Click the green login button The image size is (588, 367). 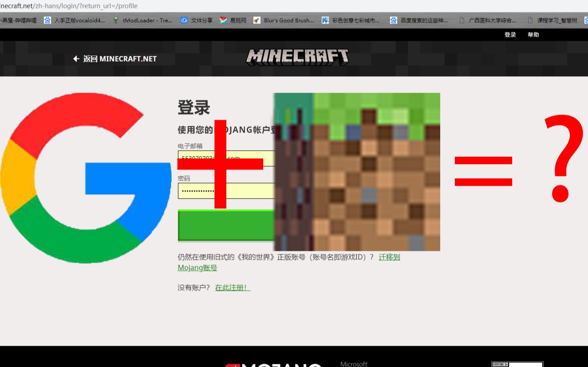click(x=226, y=226)
